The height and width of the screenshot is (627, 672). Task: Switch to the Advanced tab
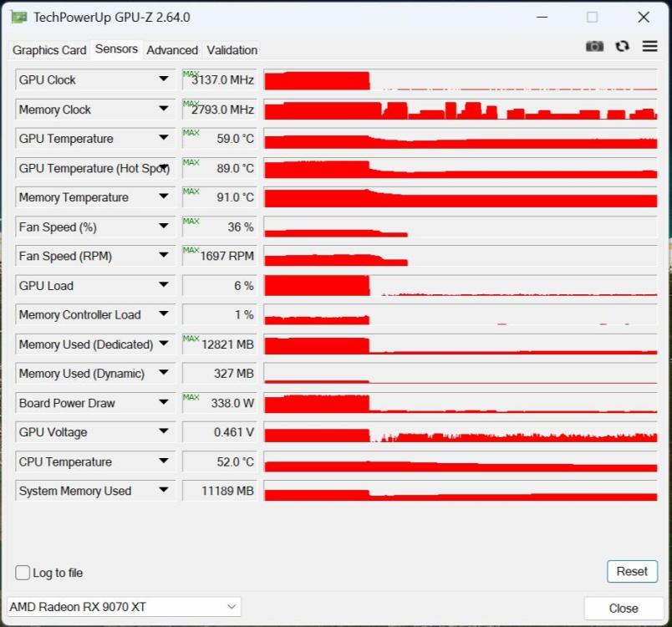[172, 50]
